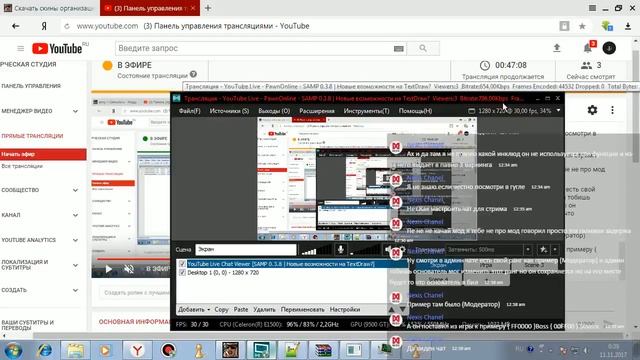Open the transition Затемнить dropdown
640x360 pixels.
click(x=528, y=249)
